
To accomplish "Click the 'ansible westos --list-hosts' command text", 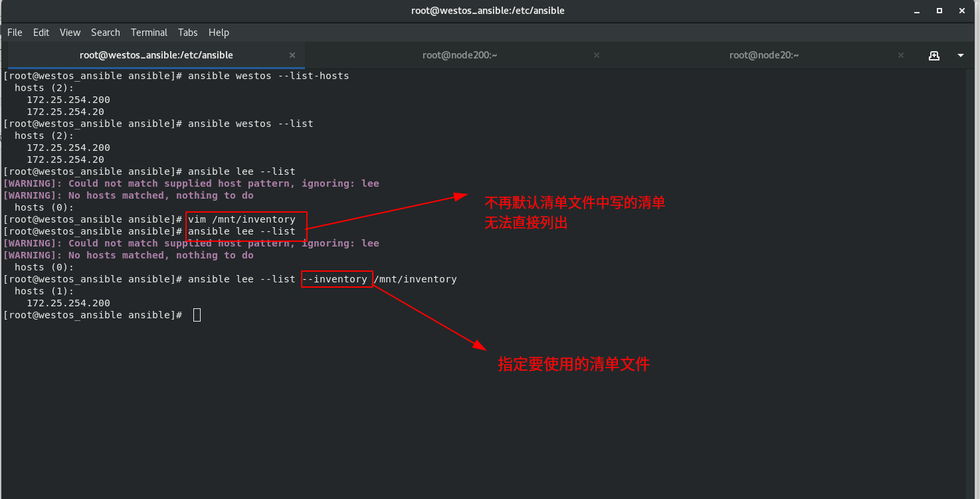I will tap(268, 76).
